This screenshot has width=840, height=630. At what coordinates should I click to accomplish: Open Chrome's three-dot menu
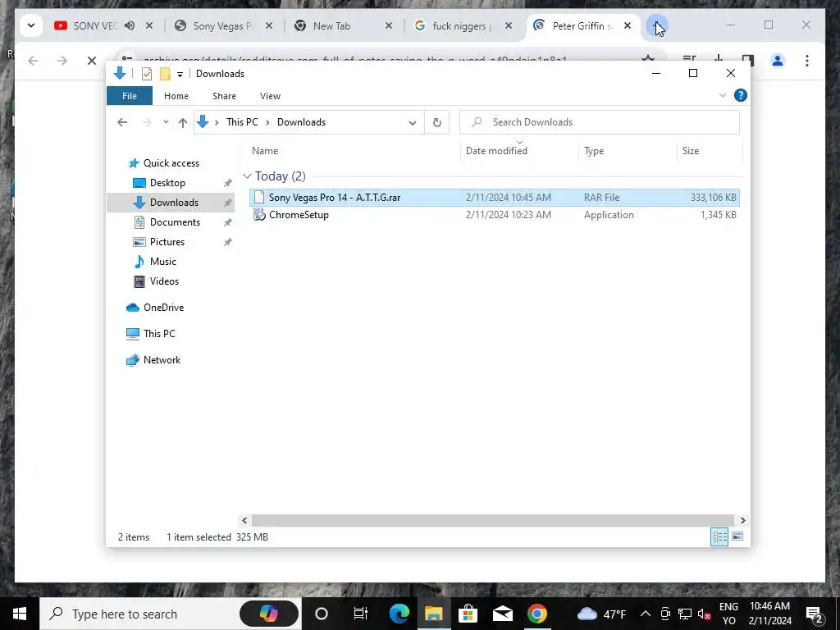(807, 61)
